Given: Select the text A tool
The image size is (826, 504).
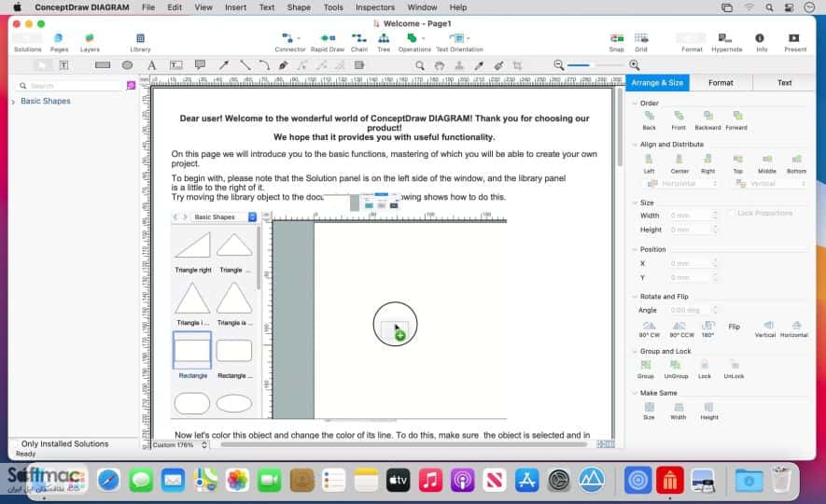Looking at the screenshot, I should pos(152,65).
